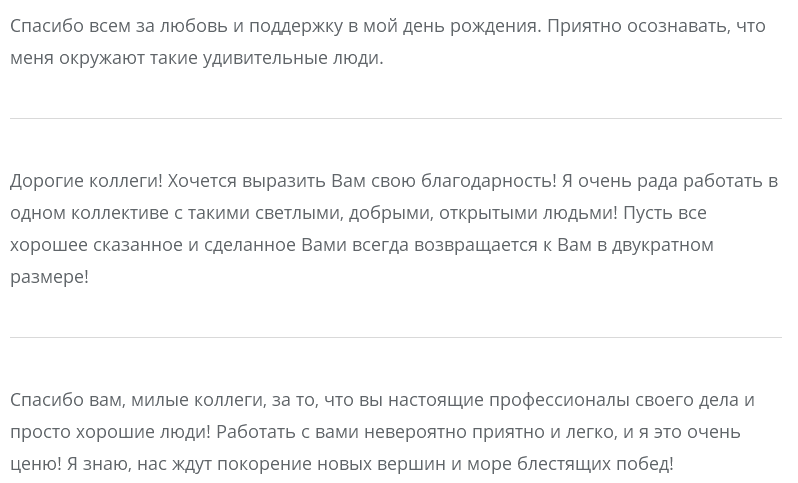This screenshot has height=483, width=798.
Task: Click the word "ценю" in the third paragraph
Action: coord(33,463)
